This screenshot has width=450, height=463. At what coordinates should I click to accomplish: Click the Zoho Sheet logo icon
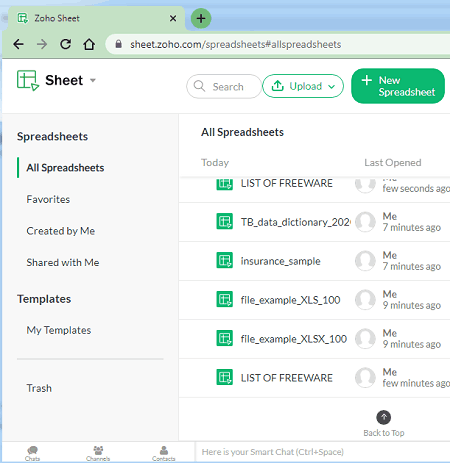click(x=28, y=80)
